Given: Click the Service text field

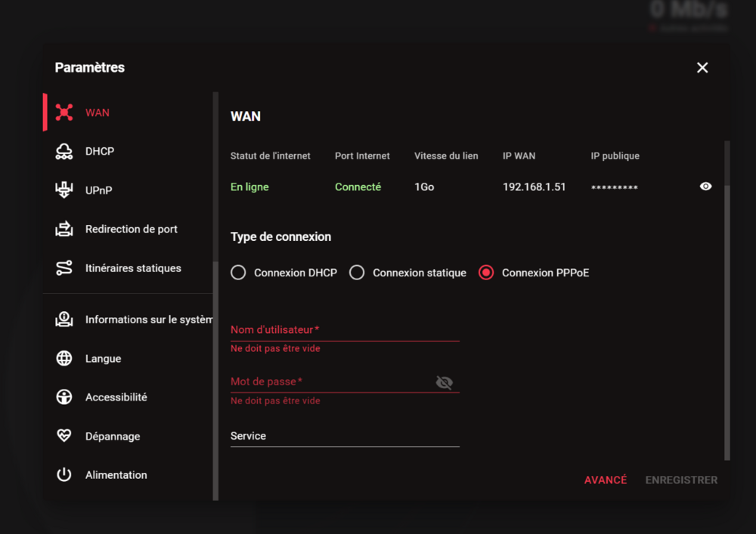Looking at the screenshot, I should point(345,436).
